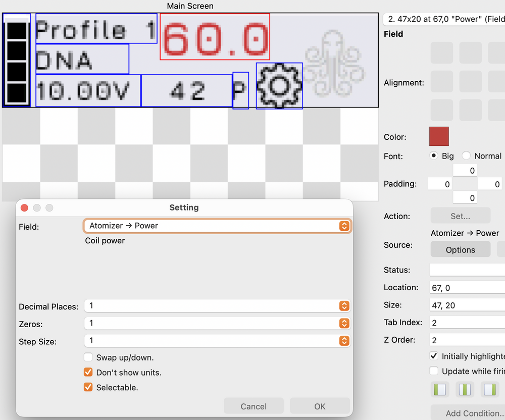
Task: Select the "P" indicator field in preview
Action: tap(240, 91)
